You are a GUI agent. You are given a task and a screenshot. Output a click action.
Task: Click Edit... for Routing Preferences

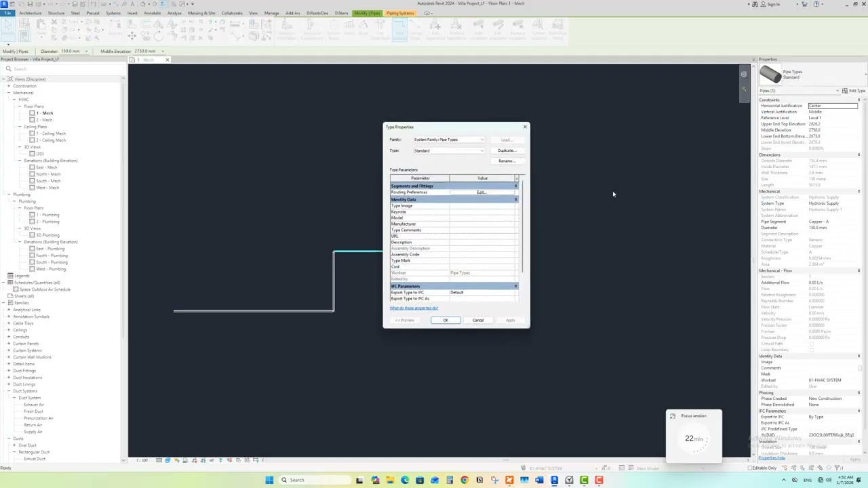481,192
